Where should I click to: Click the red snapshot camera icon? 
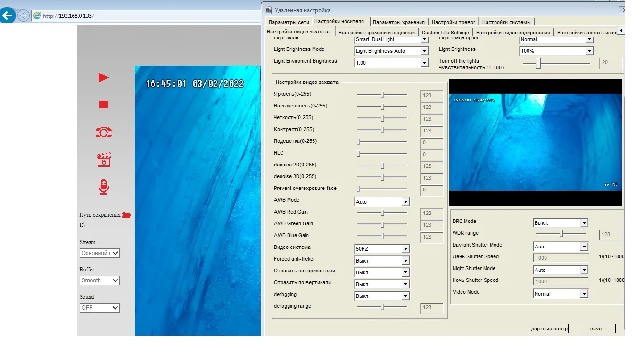click(x=104, y=132)
